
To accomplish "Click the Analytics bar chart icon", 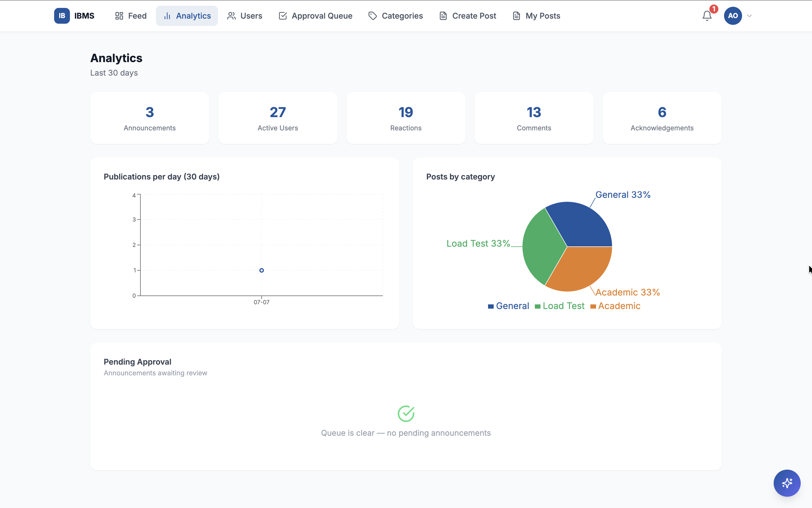I will coord(167,16).
